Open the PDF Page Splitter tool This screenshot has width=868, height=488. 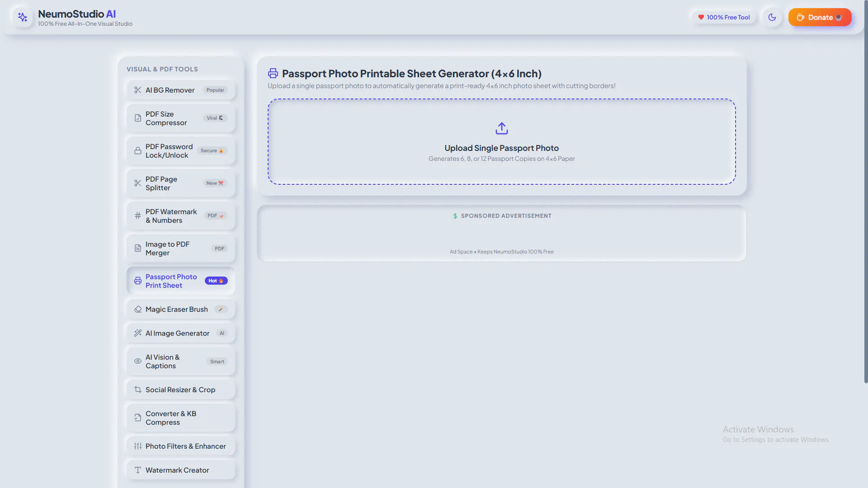click(181, 183)
